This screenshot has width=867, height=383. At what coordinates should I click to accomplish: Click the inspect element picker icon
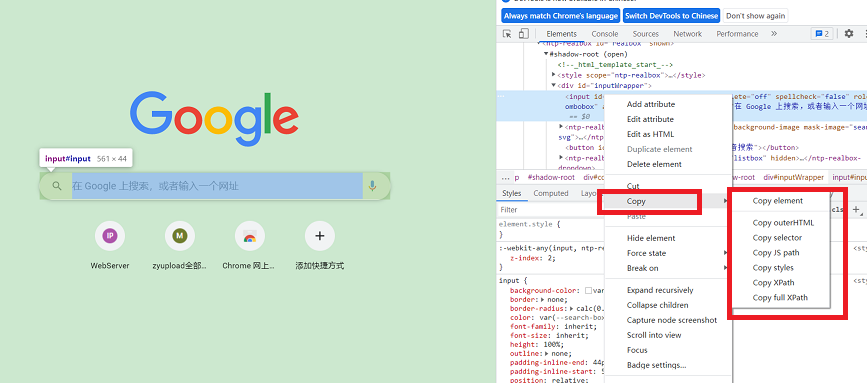[507, 34]
